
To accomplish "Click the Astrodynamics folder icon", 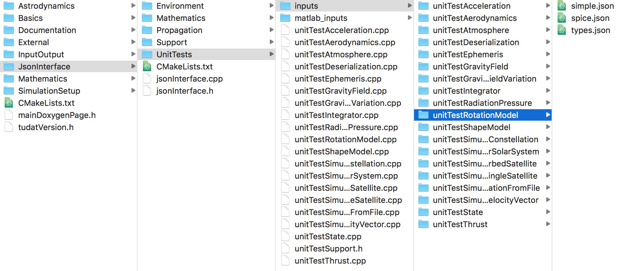I will (x=9, y=6).
